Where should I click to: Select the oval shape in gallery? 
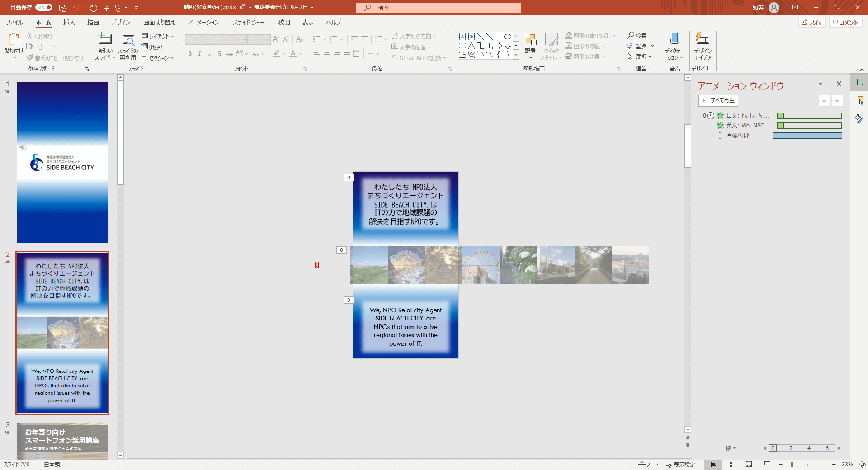(x=508, y=37)
